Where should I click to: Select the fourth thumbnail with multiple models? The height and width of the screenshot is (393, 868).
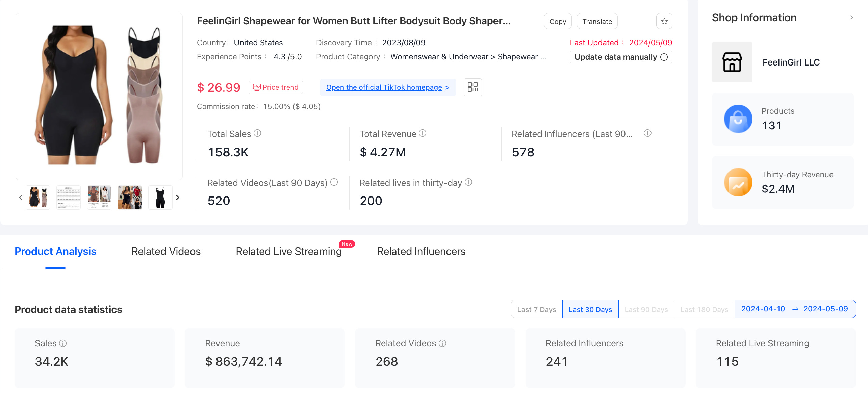[x=130, y=198]
